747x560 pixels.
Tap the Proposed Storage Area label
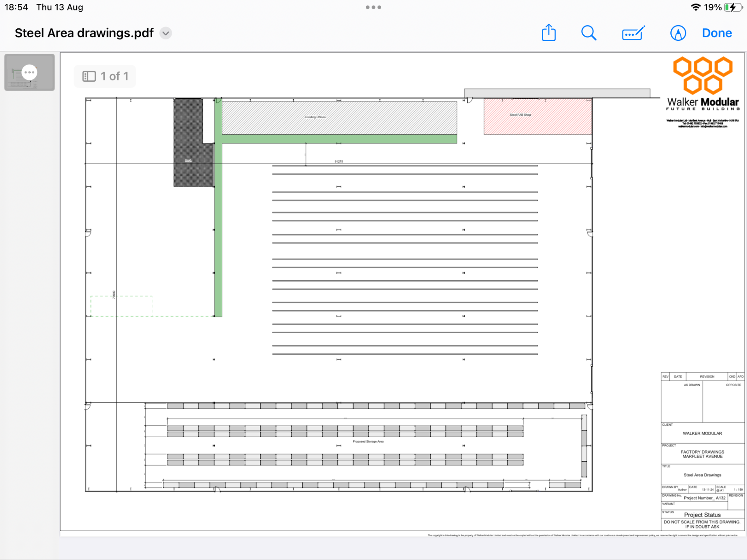point(368,441)
